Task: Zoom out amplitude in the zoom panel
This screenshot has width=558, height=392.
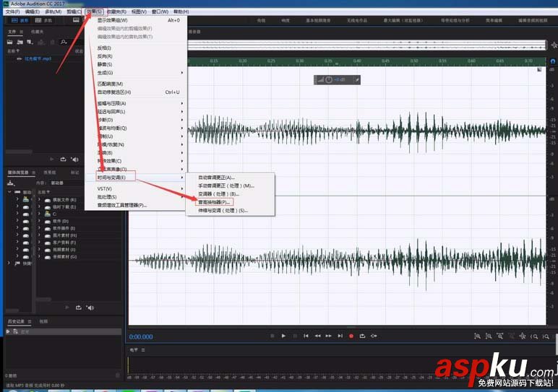Action: click(x=489, y=336)
